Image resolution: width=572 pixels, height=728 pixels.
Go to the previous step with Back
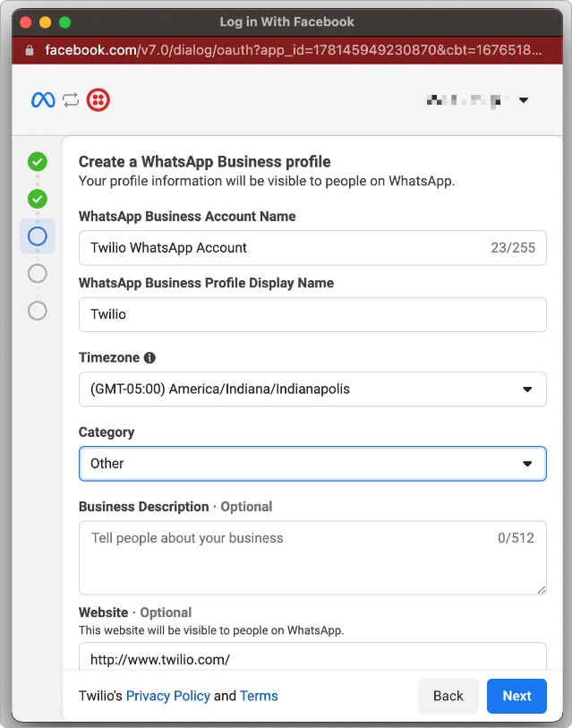pyautogui.click(x=448, y=696)
